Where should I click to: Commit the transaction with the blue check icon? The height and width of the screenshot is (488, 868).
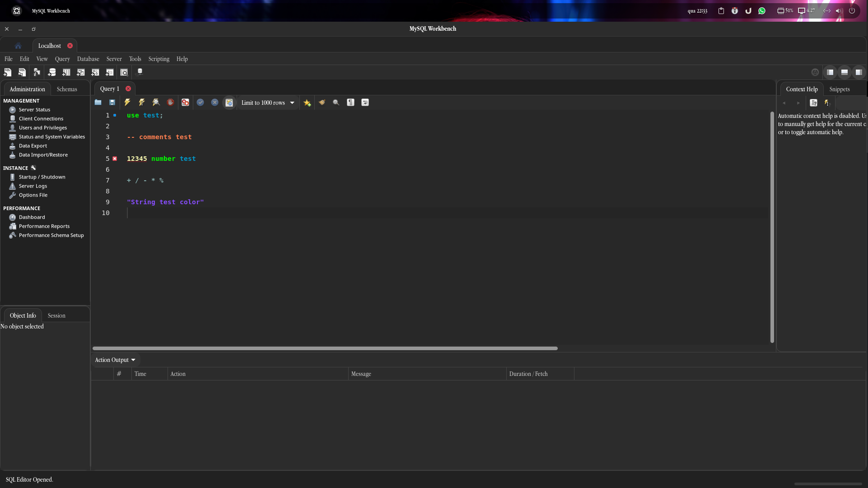[x=200, y=103]
